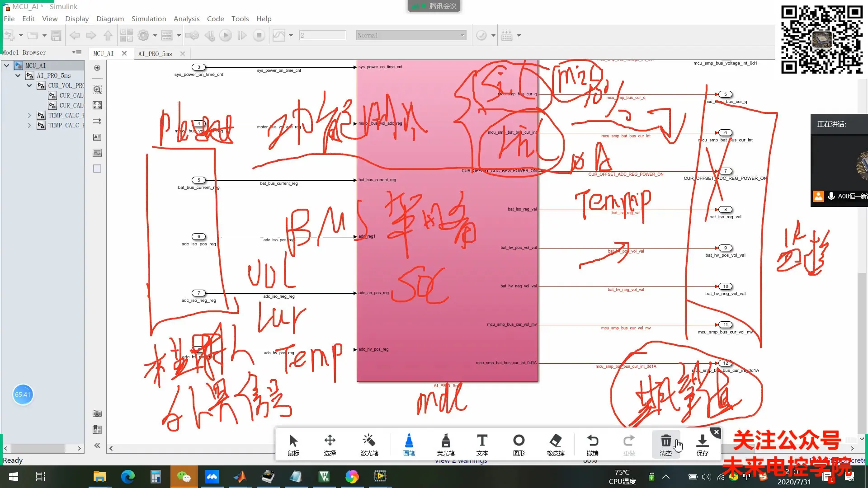Save annotations with the download icon (保存)
The image size is (868, 488).
coord(702,445)
